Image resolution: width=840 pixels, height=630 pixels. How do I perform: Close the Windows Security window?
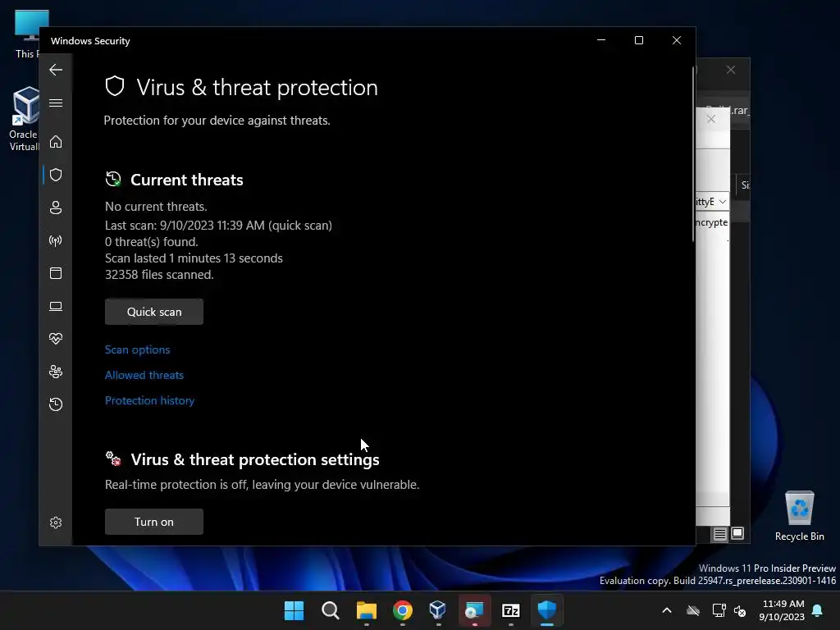(677, 40)
